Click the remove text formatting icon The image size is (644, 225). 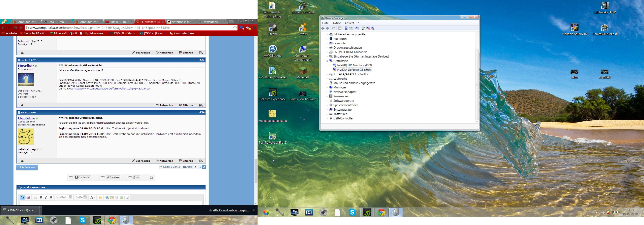tap(29, 197)
